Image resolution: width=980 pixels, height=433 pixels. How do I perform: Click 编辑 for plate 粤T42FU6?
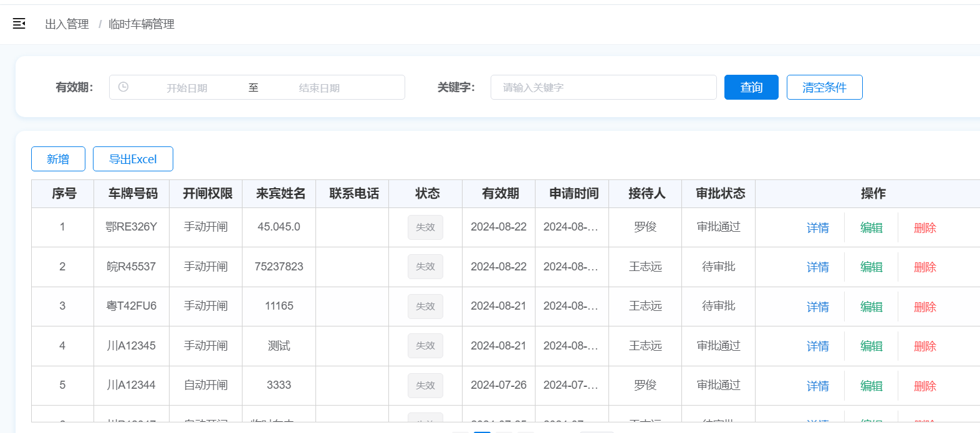871,307
